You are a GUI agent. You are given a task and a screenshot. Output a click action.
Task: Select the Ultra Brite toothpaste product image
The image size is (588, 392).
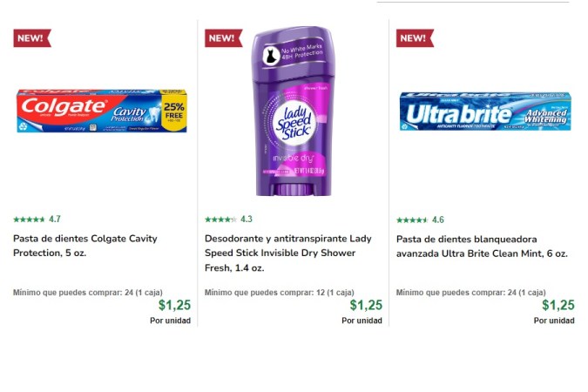[484, 111]
